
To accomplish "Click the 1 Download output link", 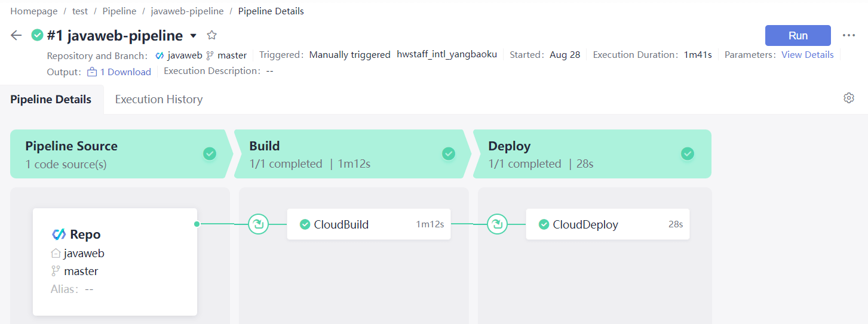I will [125, 72].
